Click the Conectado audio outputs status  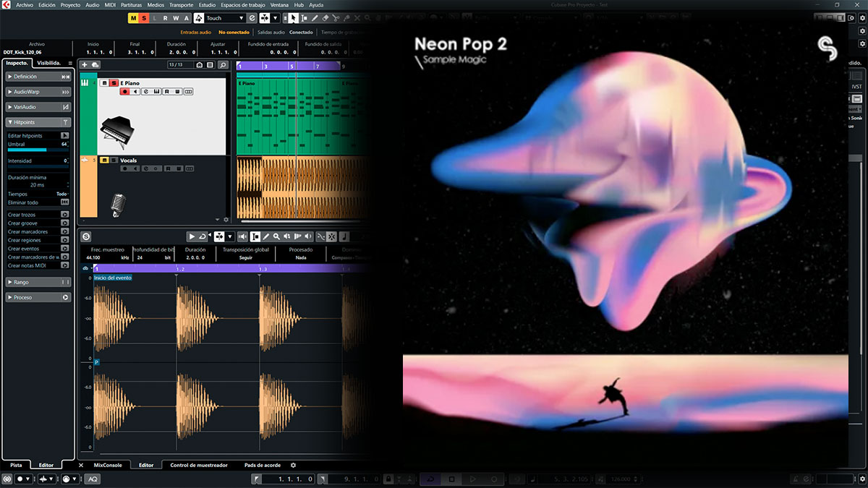tap(302, 33)
